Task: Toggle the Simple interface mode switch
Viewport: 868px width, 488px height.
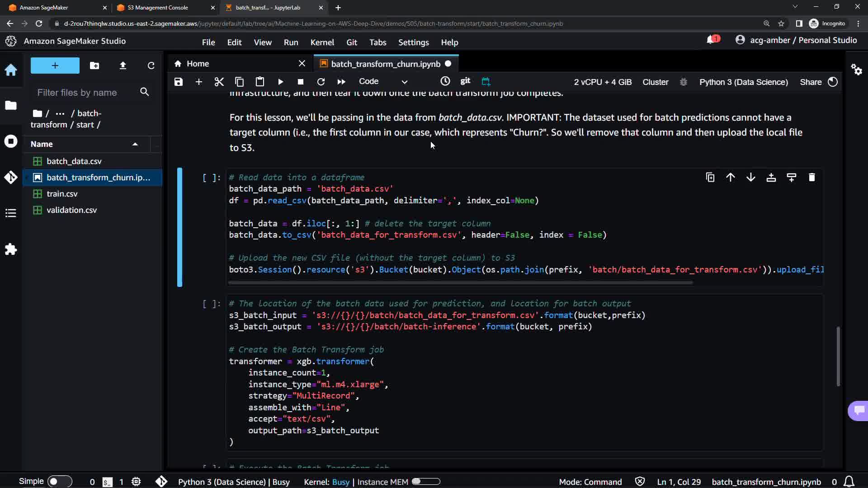Action: [x=59, y=482]
